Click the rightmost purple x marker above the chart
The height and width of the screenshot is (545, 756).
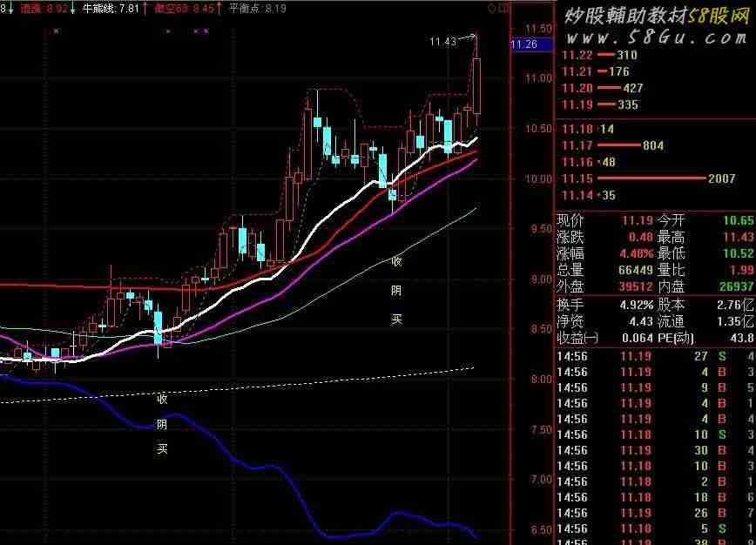[x=206, y=31]
